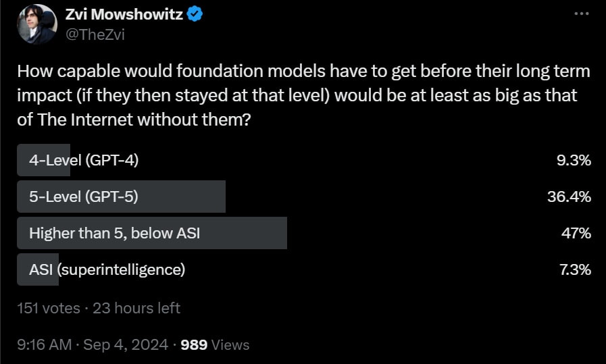The height and width of the screenshot is (364, 606).
Task: Click the 9.3% poll result
Action: click(x=574, y=160)
